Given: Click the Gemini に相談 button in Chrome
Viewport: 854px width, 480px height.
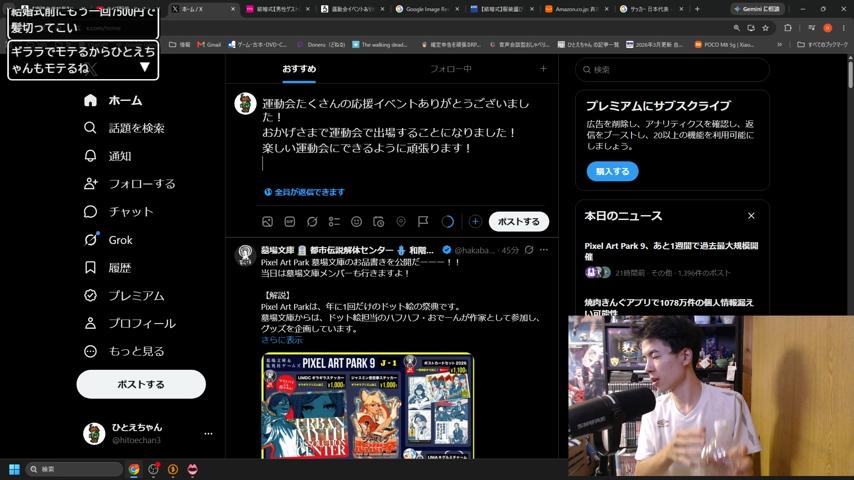Looking at the screenshot, I should click(x=757, y=9).
